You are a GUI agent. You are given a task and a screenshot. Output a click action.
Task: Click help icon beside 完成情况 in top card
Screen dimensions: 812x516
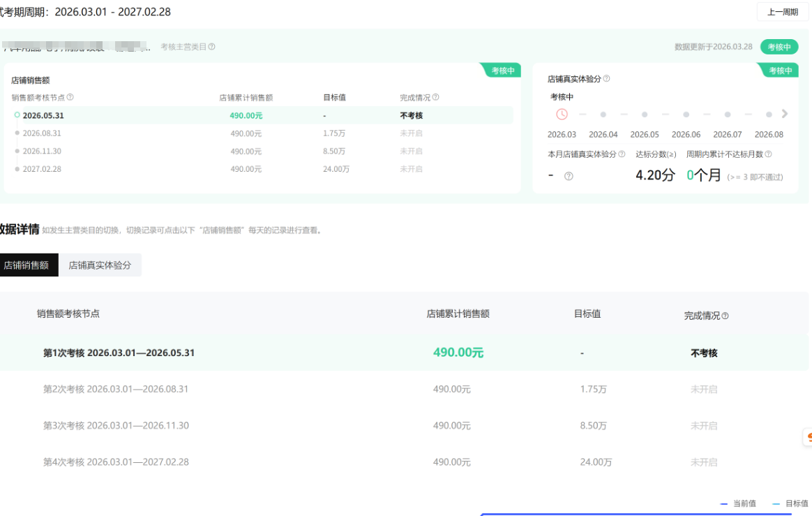[435, 97]
